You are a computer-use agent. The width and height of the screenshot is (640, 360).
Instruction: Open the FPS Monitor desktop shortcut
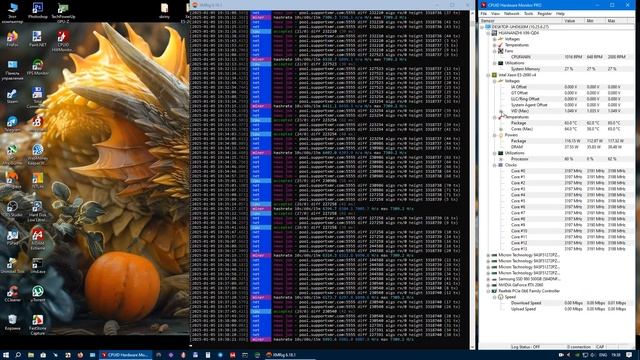tap(38, 67)
